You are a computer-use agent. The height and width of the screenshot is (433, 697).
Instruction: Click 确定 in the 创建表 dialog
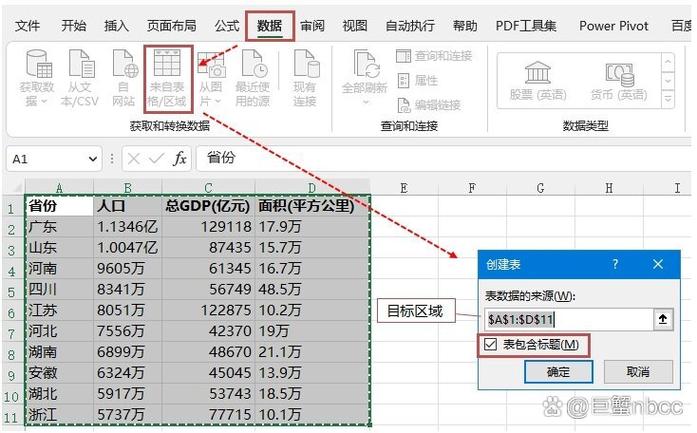(558, 371)
